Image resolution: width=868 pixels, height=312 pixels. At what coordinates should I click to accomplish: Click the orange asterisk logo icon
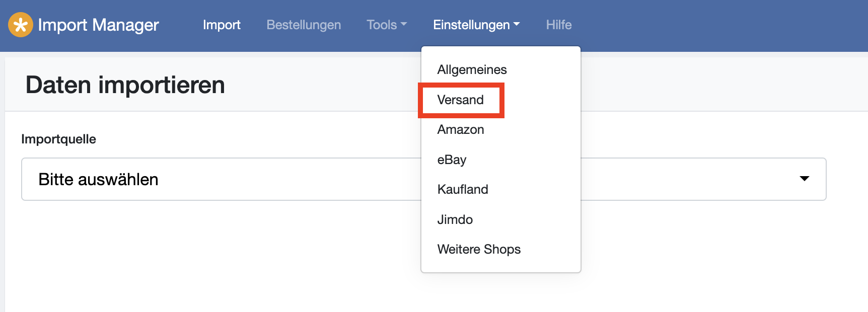tap(21, 25)
